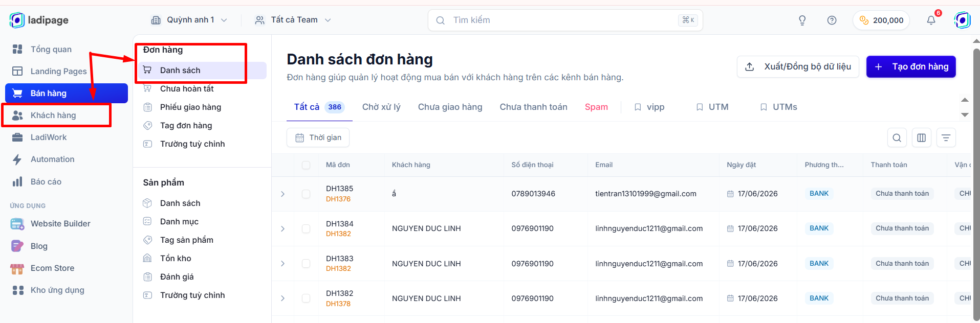Expand order row DH1383 details
This screenshot has height=323, width=980.
click(x=282, y=263)
